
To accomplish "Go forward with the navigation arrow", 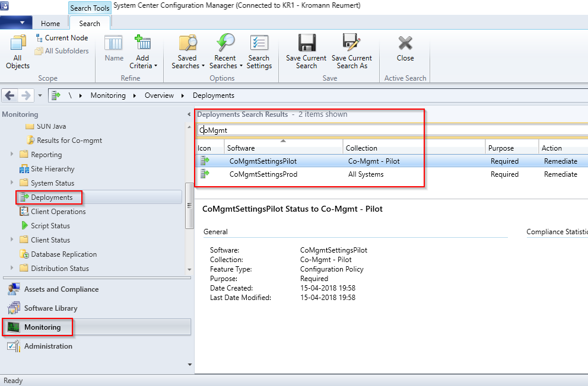I will (x=26, y=95).
